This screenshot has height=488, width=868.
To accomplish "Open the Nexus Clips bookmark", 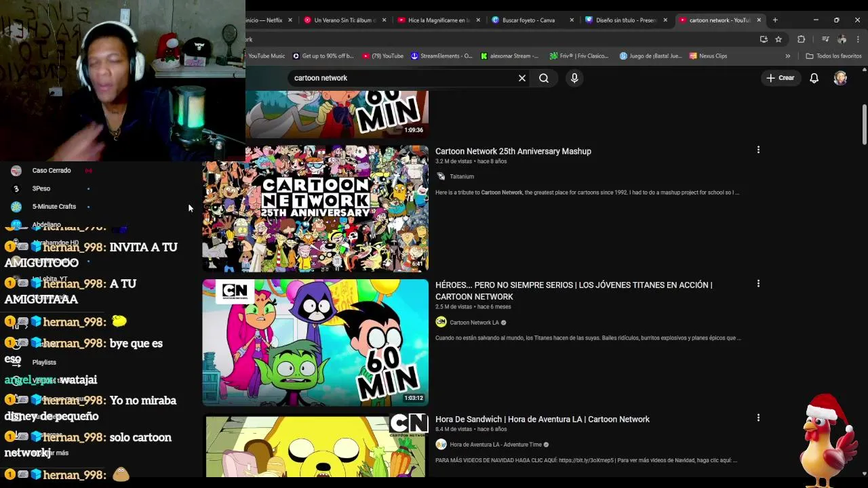I will [x=709, y=56].
